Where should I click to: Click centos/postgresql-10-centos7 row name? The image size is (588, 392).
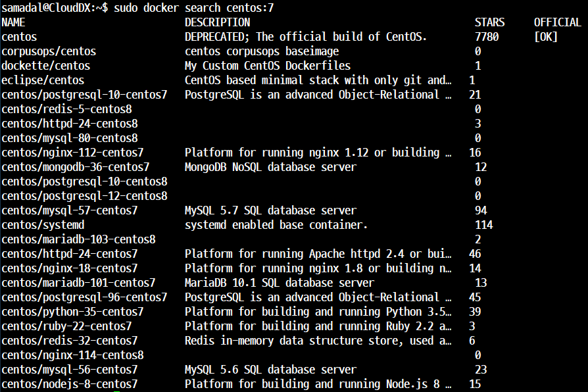[84, 95]
